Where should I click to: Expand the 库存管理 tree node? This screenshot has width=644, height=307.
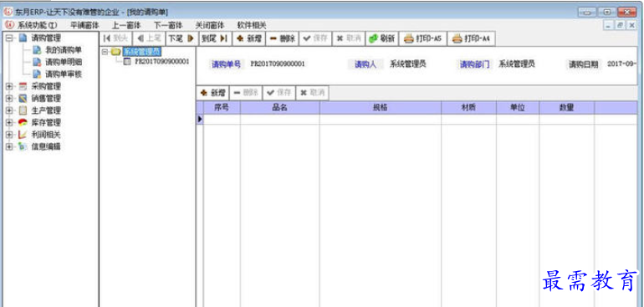pos(9,122)
